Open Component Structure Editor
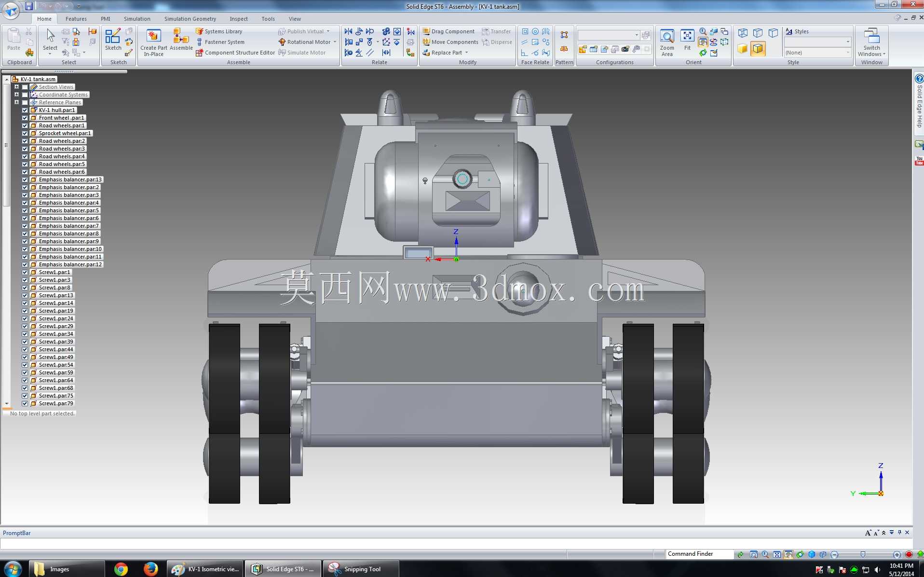Image resolution: width=924 pixels, height=577 pixels. click(235, 53)
